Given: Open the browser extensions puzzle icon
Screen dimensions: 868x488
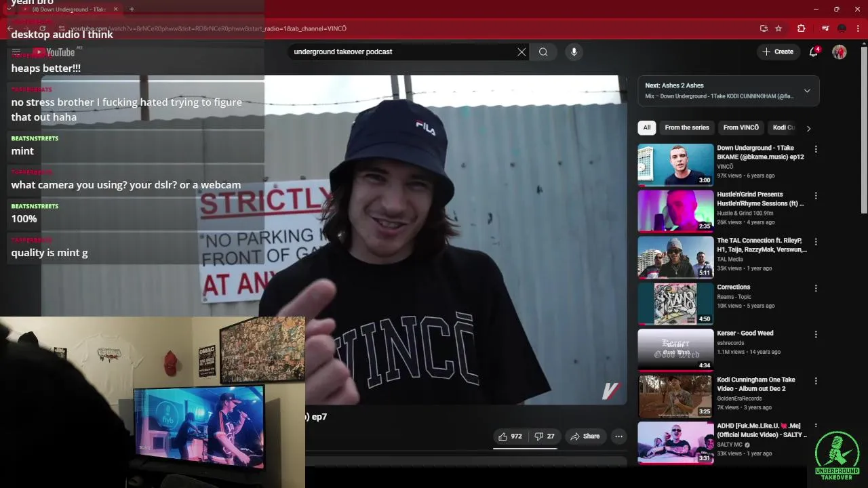Looking at the screenshot, I should (801, 28).
